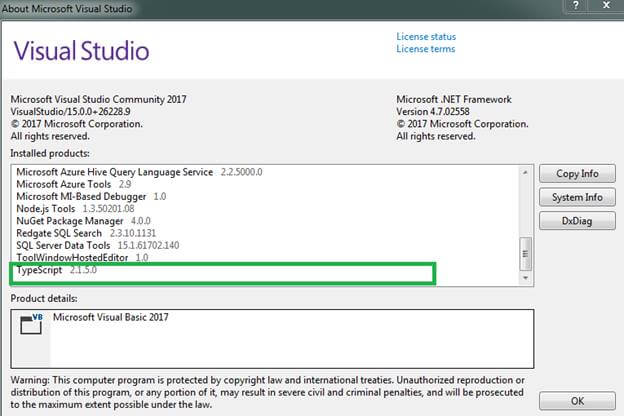This screenshot has height=416, width=624.
Task: Open the License terms link
Action: coord(425,49)
